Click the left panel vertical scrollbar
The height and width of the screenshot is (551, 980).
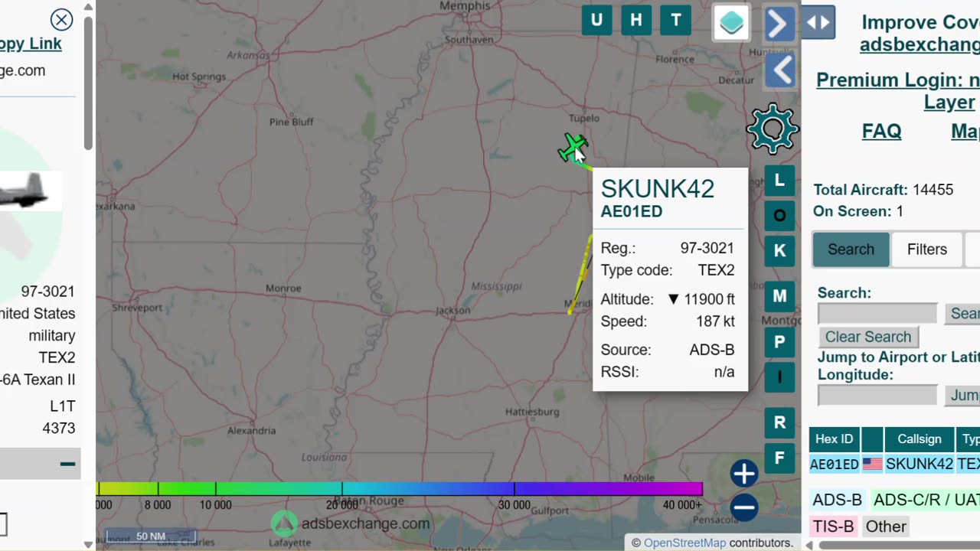(89, 84)
